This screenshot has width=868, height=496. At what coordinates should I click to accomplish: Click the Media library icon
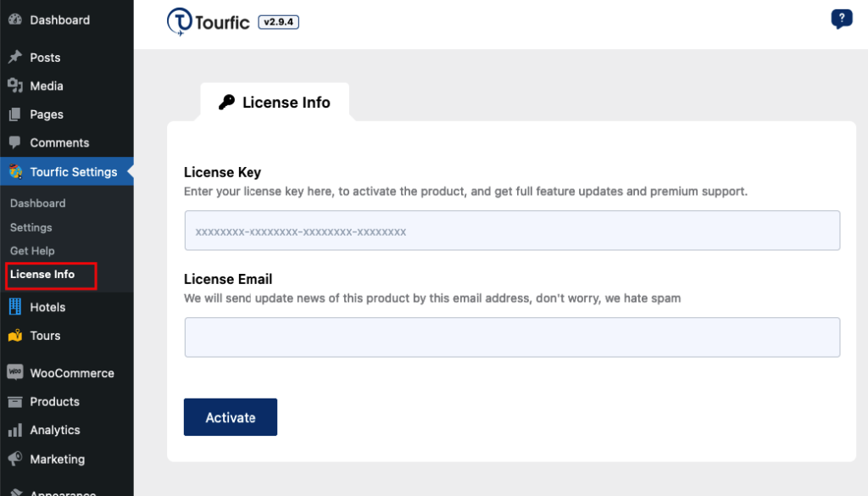pos(15,86)
